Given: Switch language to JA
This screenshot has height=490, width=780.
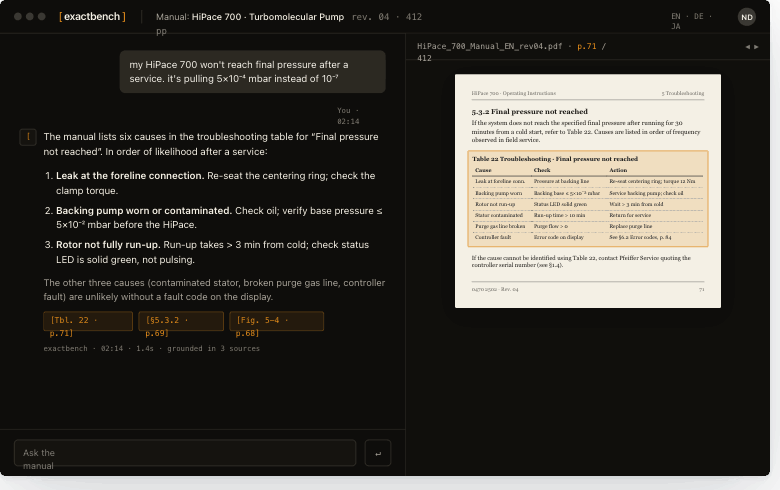Looking at the screenshot, I should coord(676,26).
